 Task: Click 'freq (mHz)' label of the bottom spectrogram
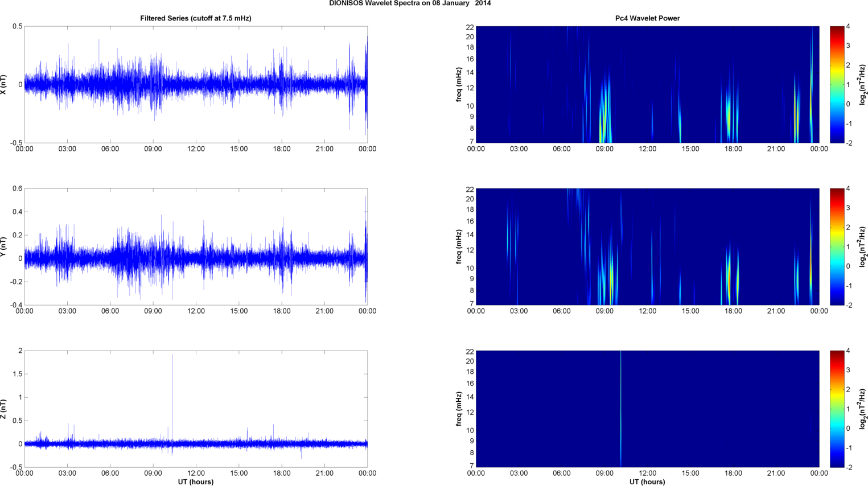(x=459, y=409)
